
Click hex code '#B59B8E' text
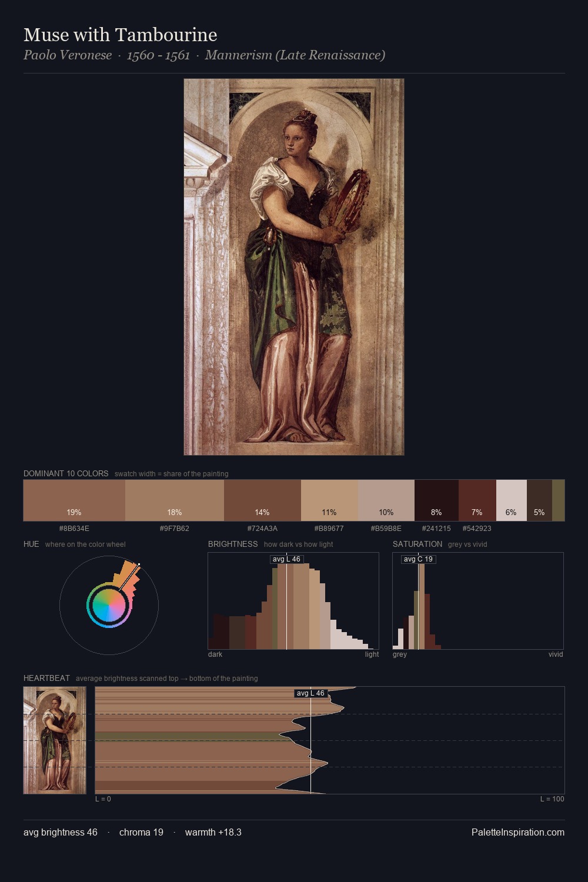point(386,529)
